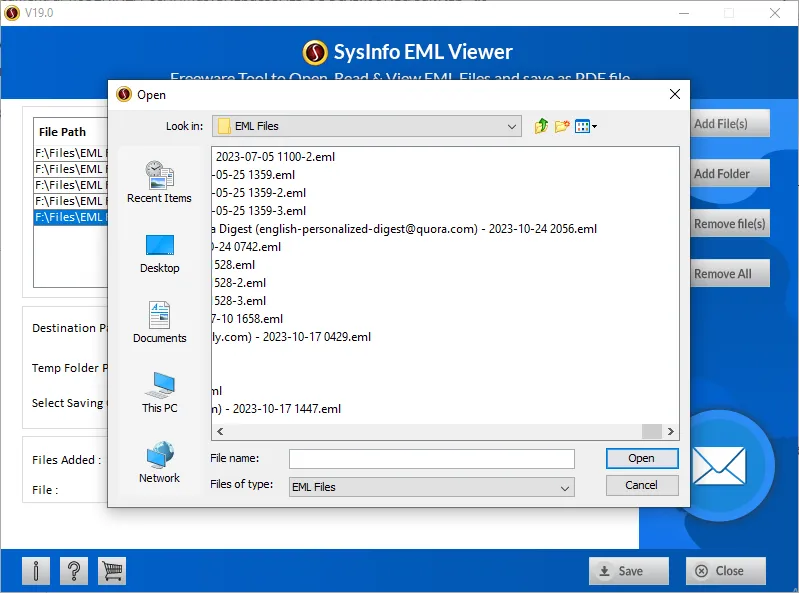Browse the Network location
Viewport: 799px width, 593px height.
coord(159,462)
